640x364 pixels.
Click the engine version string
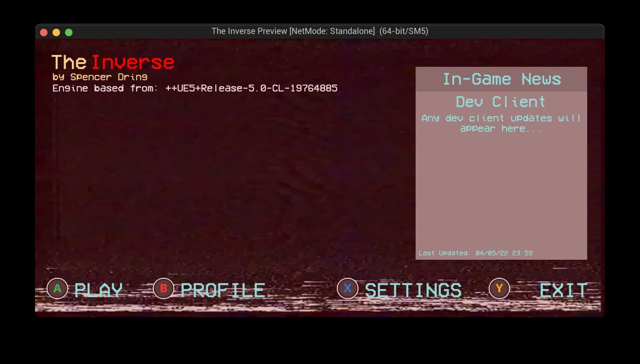click(195, 88)
